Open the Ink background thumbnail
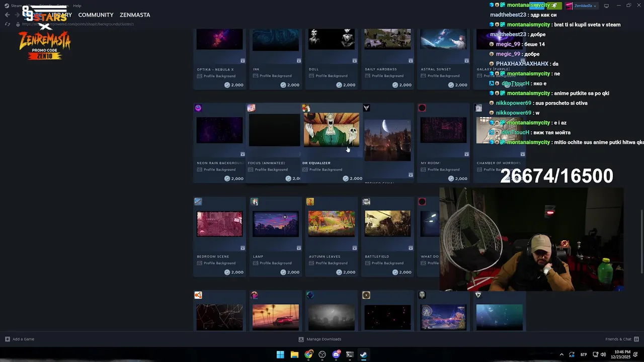This screenshot has width=644, height=362. pos(275,39)
